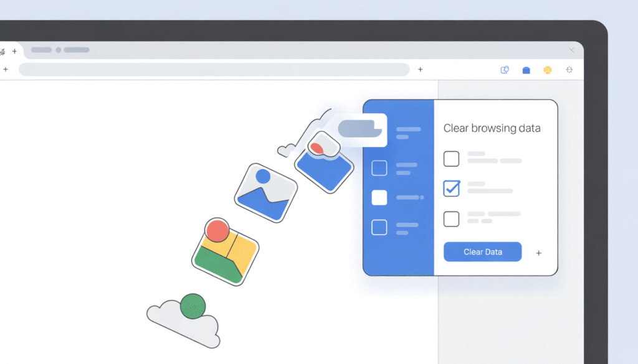
Task: Tick the top outlined checkbox in blue sidebar
Action: coord(379,168)
